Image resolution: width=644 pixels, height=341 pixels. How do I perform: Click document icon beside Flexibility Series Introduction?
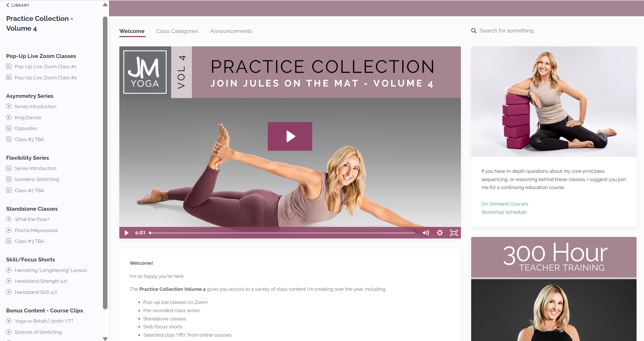point(9,168)
